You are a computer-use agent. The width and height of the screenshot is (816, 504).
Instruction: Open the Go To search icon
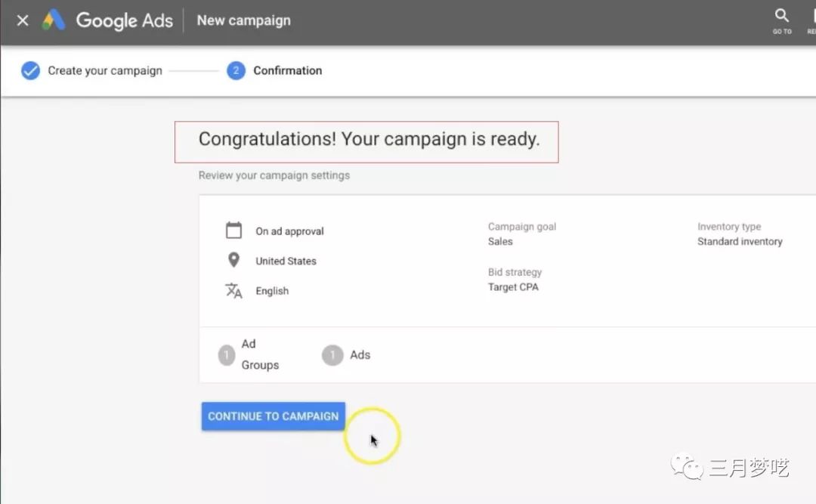(x=782, y=17)
